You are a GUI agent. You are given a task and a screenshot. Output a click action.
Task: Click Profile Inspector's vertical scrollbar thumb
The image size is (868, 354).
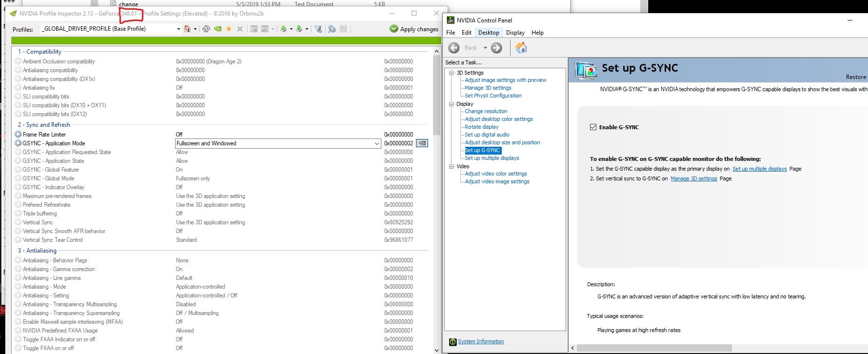click(436, 94)
